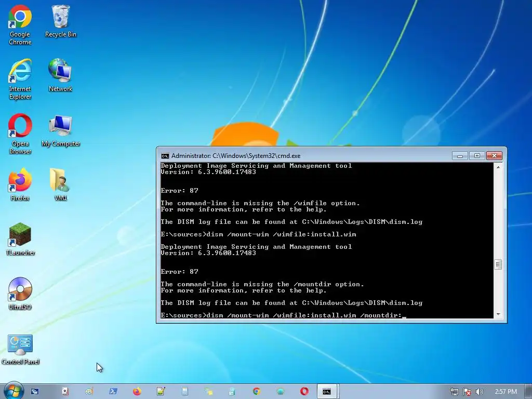
Task: Click the cmd scrollbar up arrow
Action: click(x=498, y=167)
